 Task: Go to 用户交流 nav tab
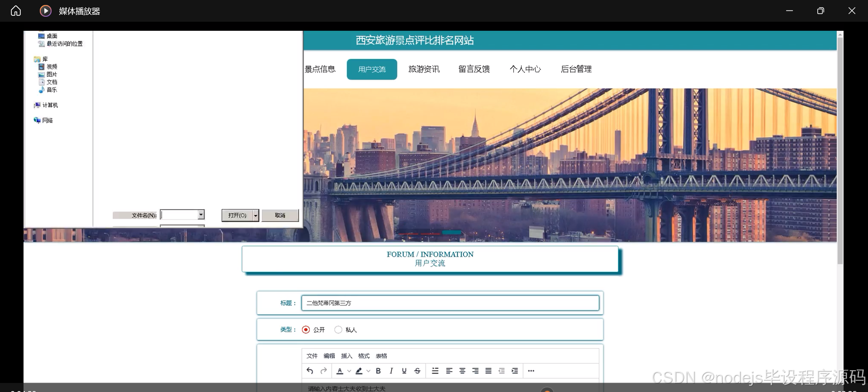click(x=372, y=69)
